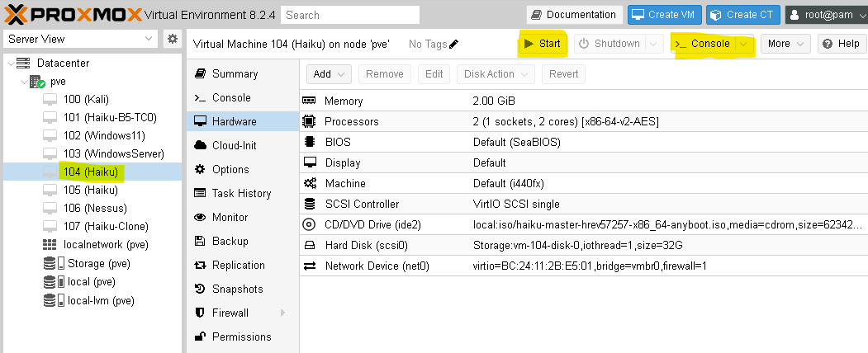This screenshot has height=353, width=868.
Task: Click the Hard Disk drive icon
Action: coord(310,245)
